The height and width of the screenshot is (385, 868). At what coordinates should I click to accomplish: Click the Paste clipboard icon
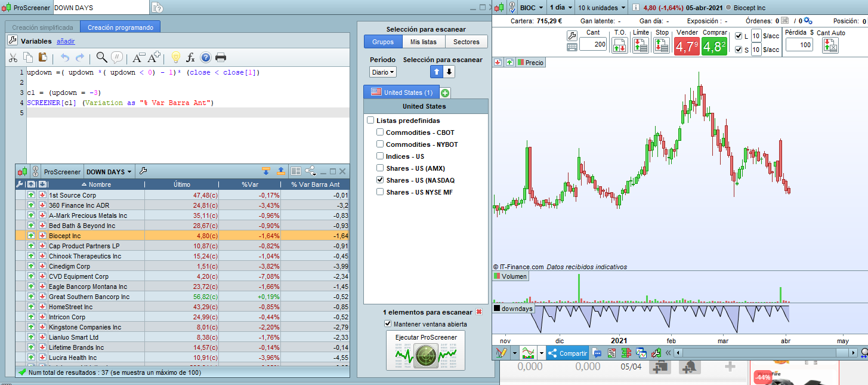click(42, 57)
